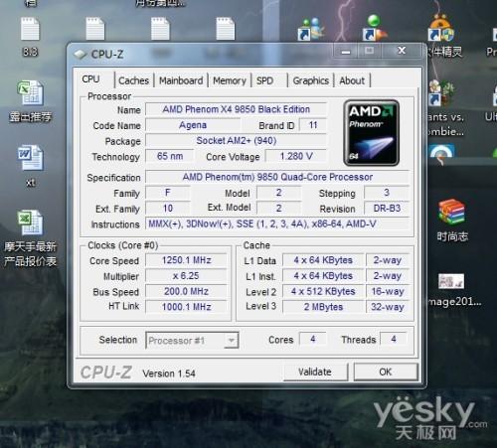Image resolution: width=497 pixels, height=448 pixels.
Task: Click the Name field AMD Phenom X4 9850
Action: click(x=236, y=109)
